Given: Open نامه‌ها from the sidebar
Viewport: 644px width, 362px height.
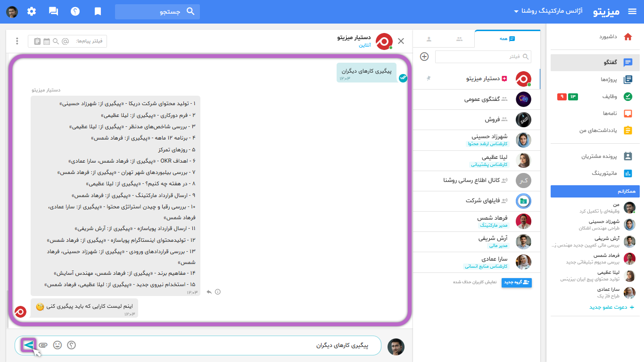Looking at the screenshot, I should point(595,114).
